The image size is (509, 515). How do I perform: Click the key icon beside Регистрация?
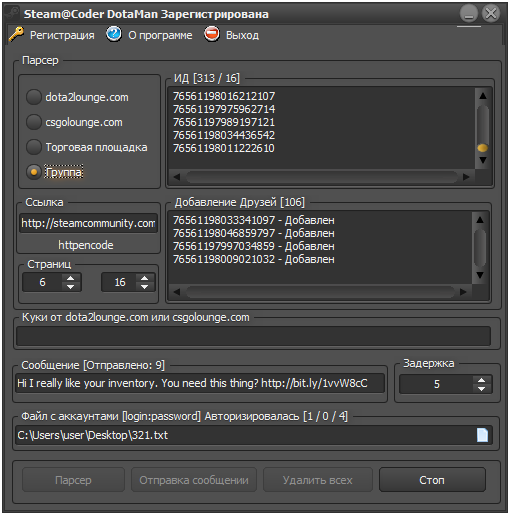[16, 34]
